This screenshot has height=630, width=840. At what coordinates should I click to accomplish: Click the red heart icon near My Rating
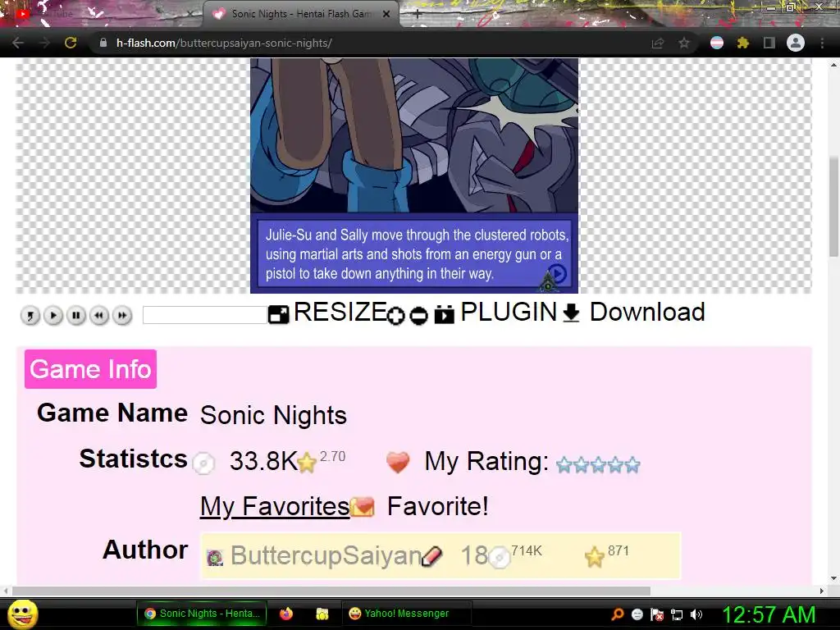coord(398,462)
